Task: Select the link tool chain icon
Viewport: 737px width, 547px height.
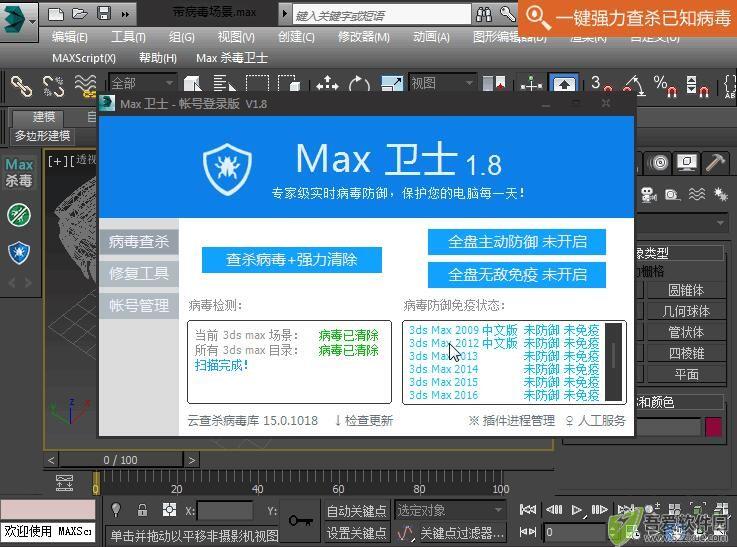Action: tap(21, 86)
